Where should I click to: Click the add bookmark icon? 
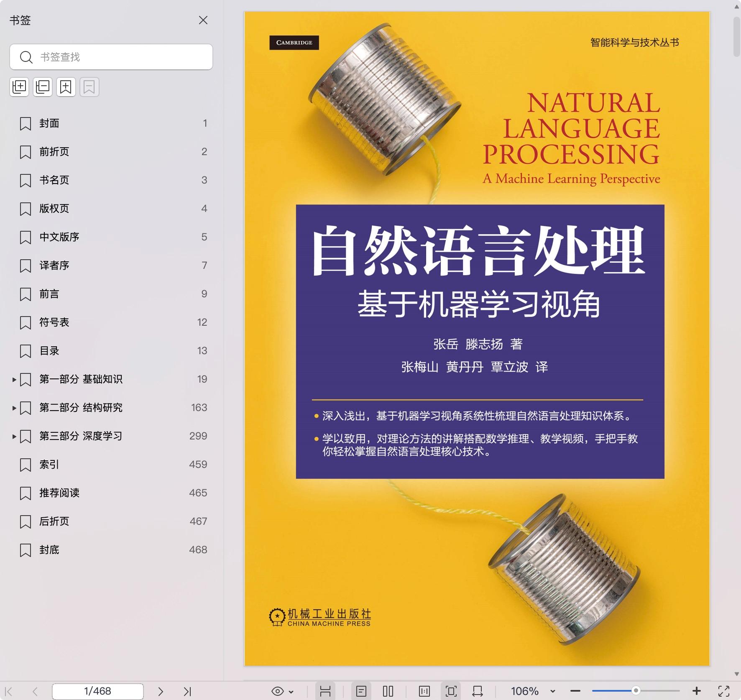click(x=66, y=87)
